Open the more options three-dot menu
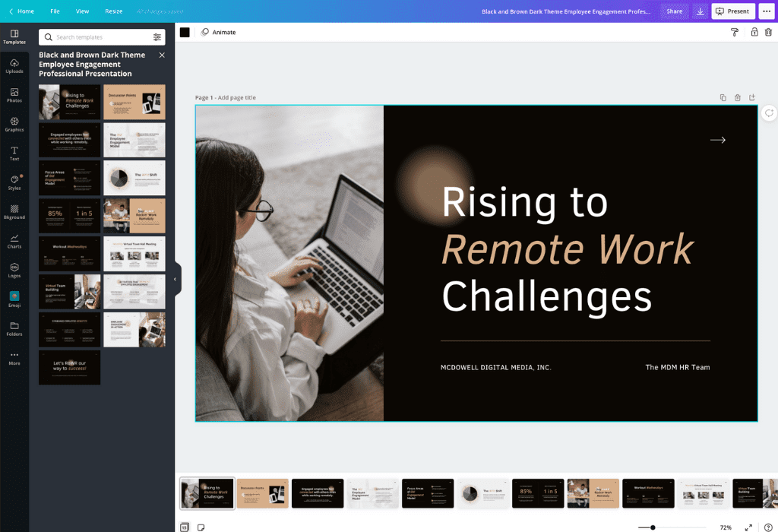The width and height of the screenshot is (778, 532). click(767, 11)
